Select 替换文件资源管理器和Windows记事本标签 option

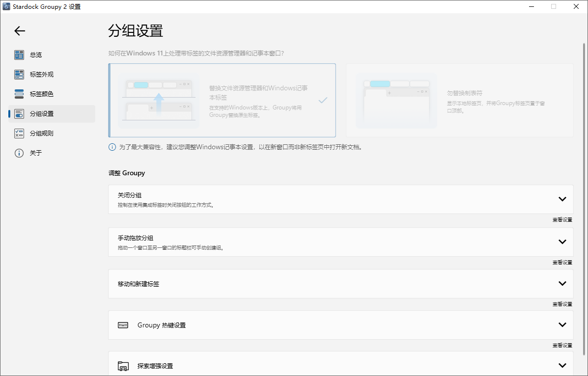pyautogui.click(x=222, y=101)
